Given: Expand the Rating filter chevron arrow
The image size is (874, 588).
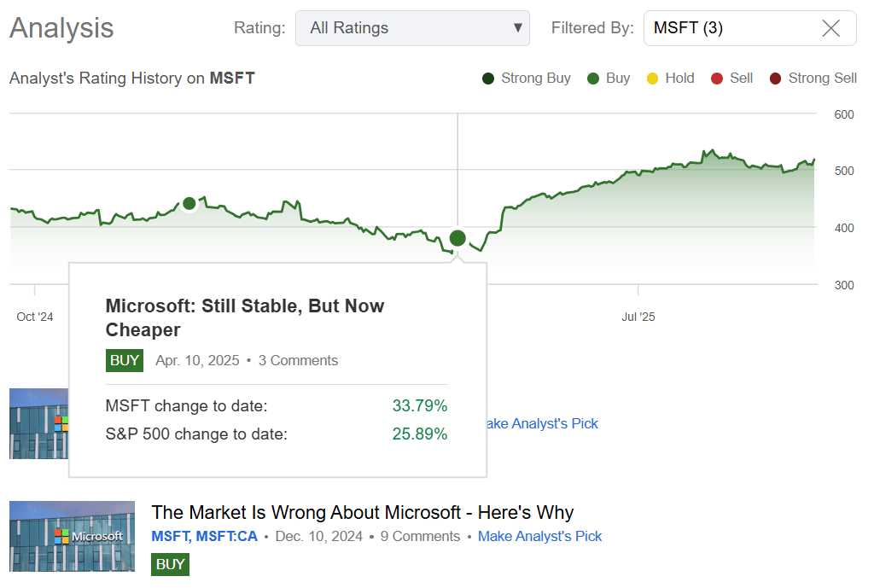Looking at the screenshot, I should 517,28.
